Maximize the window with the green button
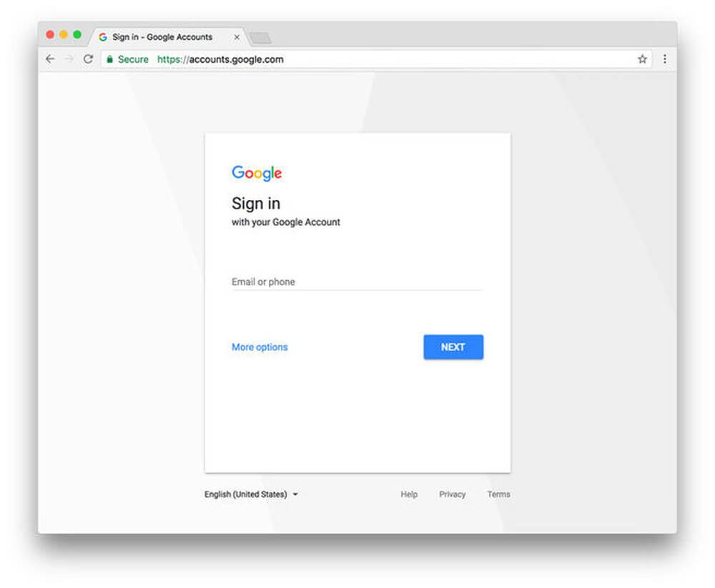This screenshot has height=588, width=715. click(77, 34)
